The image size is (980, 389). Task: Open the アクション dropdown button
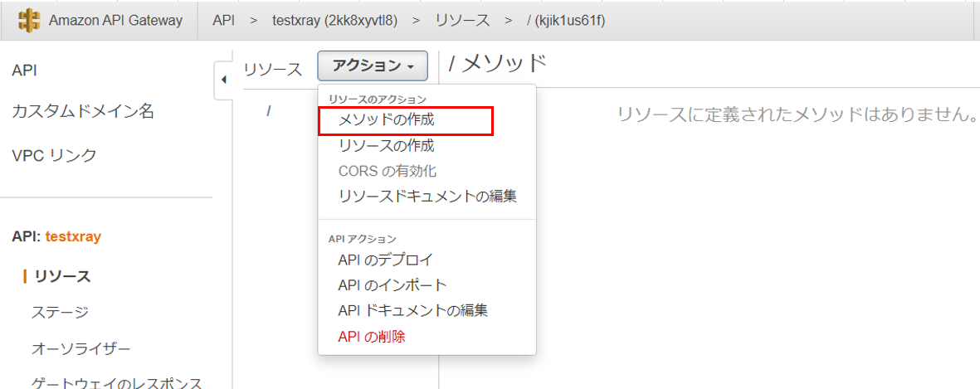[373, 66]
